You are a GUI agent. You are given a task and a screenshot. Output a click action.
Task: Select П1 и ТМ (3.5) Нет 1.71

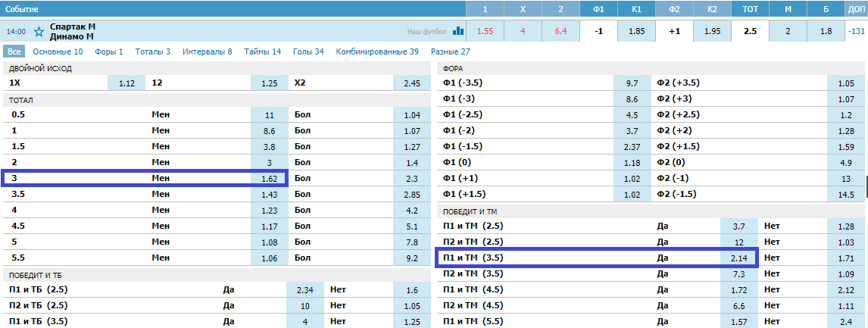(846, 258)
